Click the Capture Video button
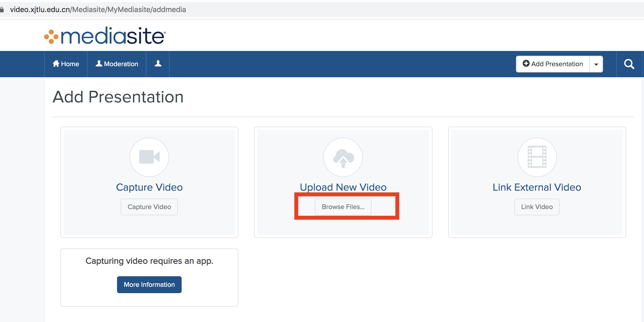The image size is (644, 322). 149,207
